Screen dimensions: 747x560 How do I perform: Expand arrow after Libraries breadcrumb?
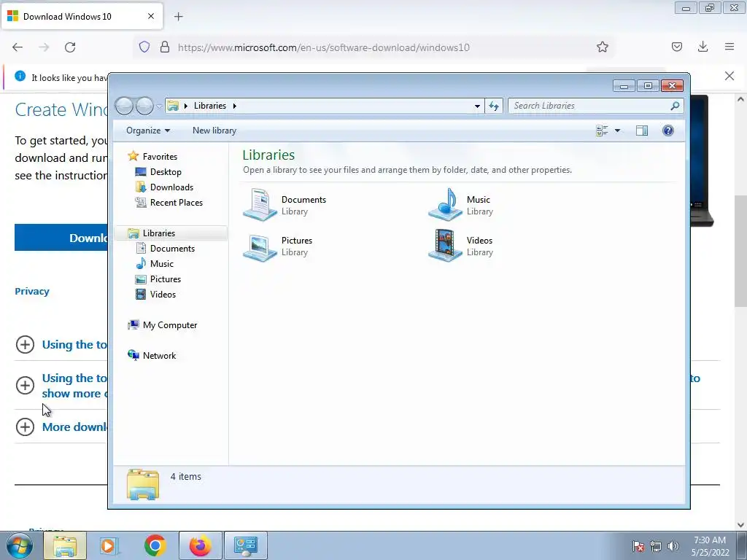click(x=234, y=106)
